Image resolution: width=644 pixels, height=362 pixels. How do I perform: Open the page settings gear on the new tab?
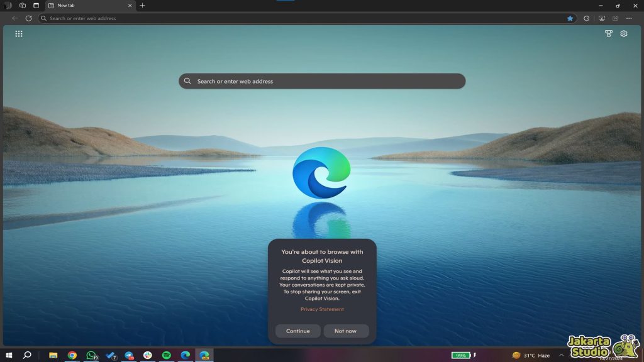tap(623, 33)
